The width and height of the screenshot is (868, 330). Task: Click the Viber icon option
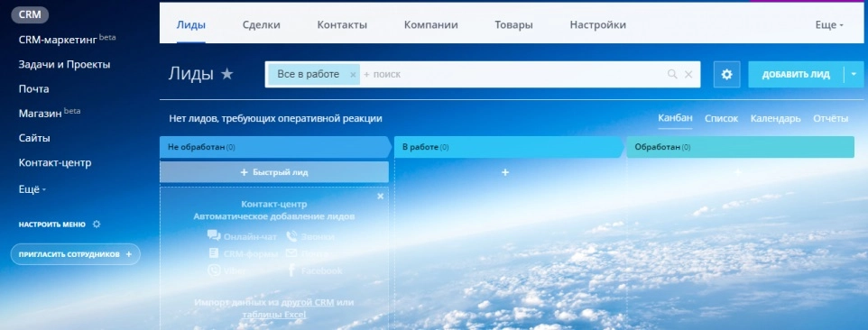pos(214,270)
